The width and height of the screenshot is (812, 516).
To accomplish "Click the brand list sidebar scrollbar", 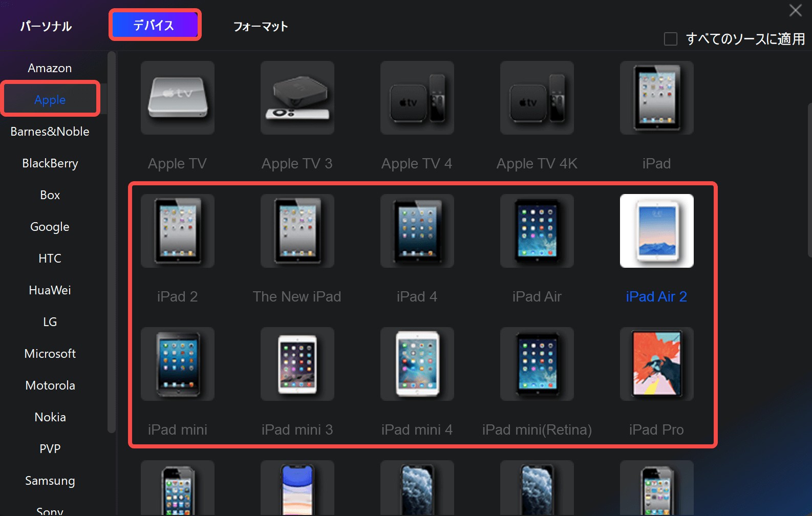I will 112,242.
